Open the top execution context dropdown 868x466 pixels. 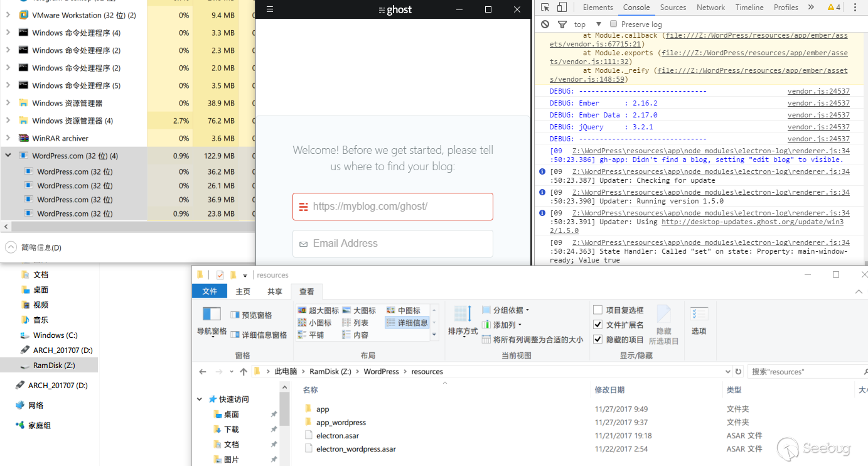point(587,24)
